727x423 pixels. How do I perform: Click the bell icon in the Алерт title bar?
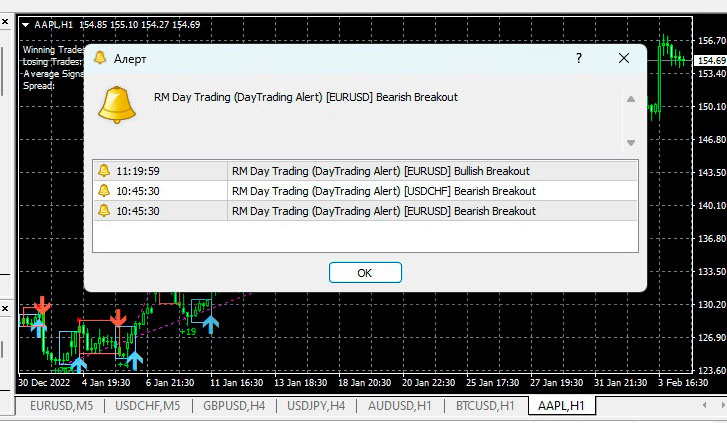pos(100,59)
